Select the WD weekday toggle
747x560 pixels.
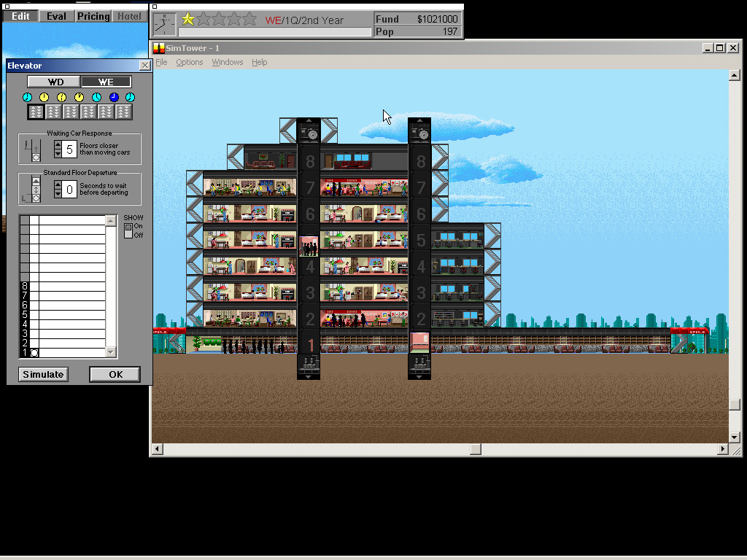tap(54, 82)
